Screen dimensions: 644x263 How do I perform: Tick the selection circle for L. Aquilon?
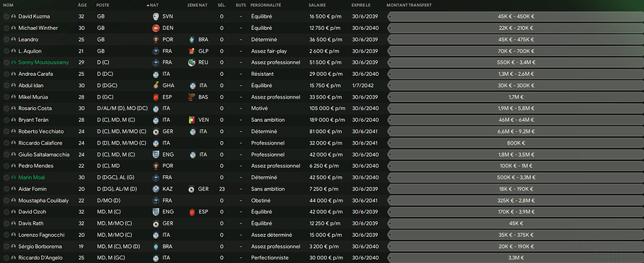(x=6, y=51)
